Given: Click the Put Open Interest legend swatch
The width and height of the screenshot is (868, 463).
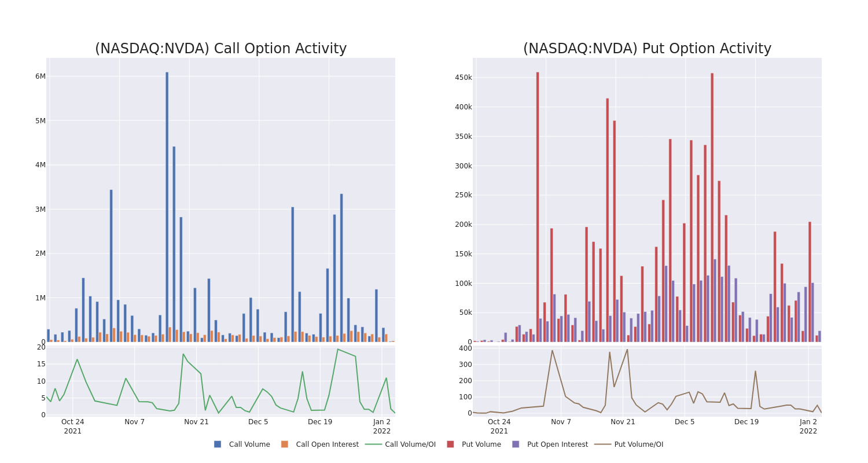Looking at the screenshot, I should (x=516, y=444).
